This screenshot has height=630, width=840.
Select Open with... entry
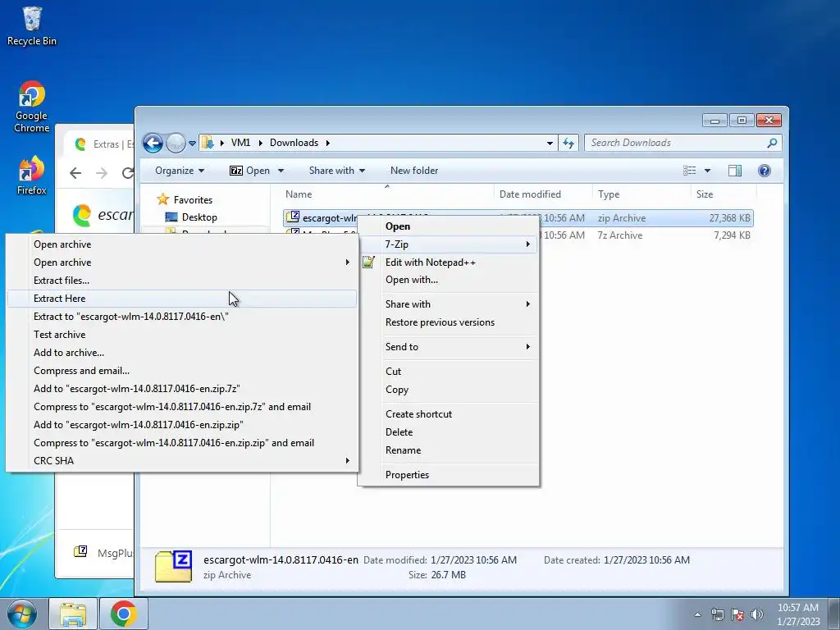click(449, 280)
